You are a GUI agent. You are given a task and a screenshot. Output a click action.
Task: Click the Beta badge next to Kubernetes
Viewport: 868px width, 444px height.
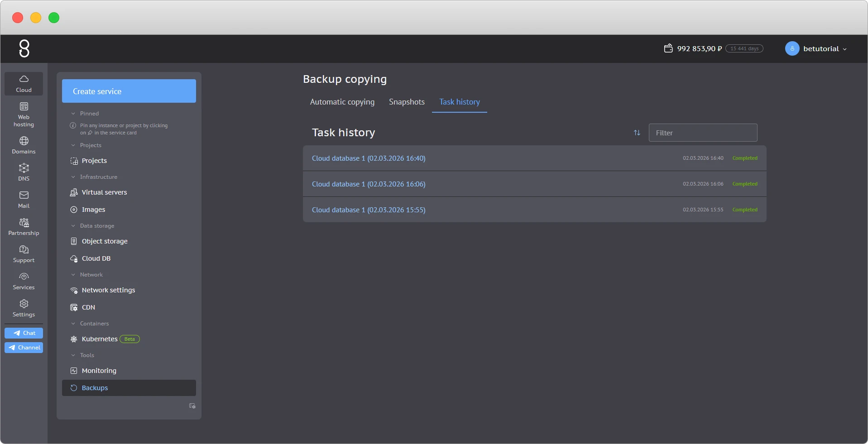[x=129, y=339]
